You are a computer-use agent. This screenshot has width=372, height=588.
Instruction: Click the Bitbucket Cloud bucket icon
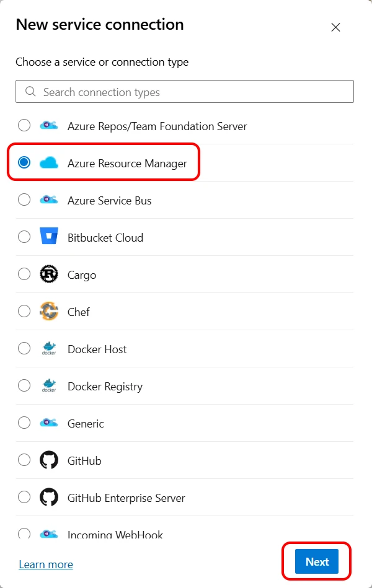pos(48,237)
